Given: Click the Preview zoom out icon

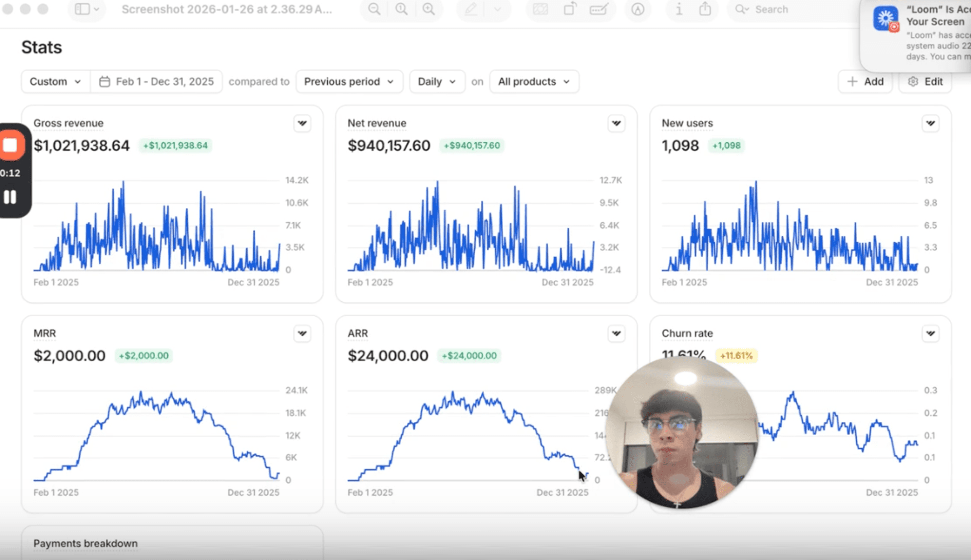Looking at the screenshot, I should pyautogui.click(x=374, y=9).
